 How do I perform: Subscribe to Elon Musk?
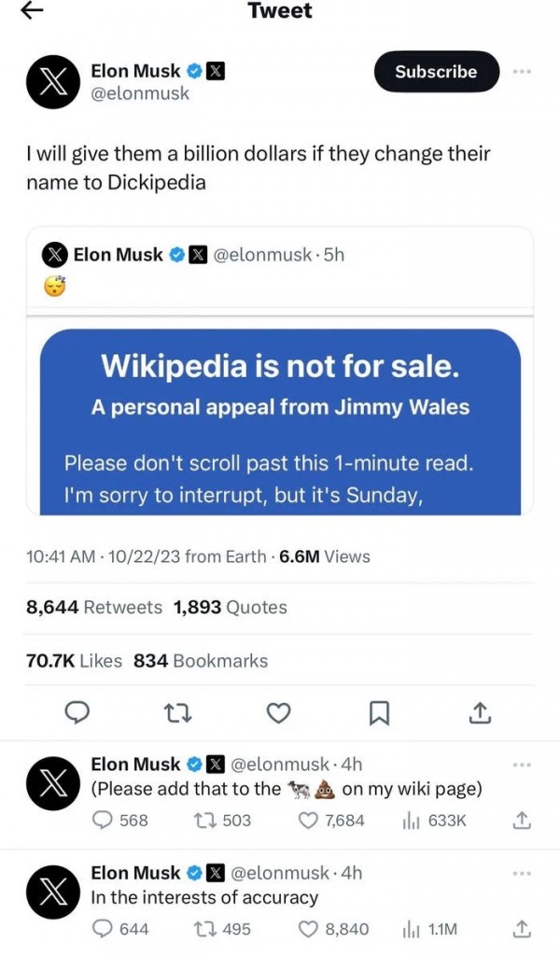click(436, 72)
